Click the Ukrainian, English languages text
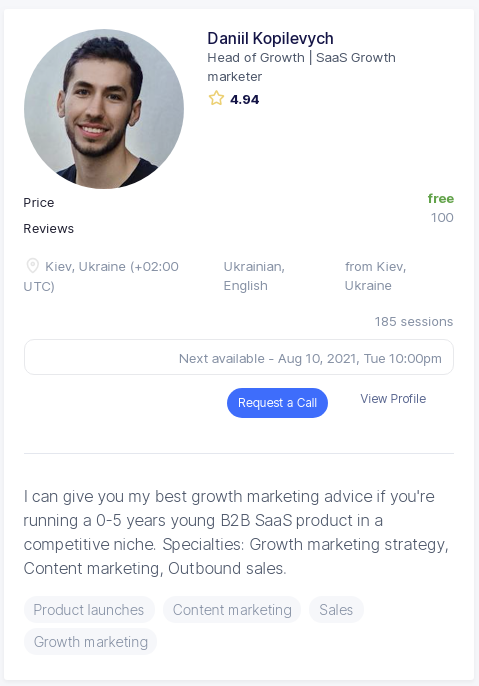Viewport: 479px width, 686px height. point(254,276)
